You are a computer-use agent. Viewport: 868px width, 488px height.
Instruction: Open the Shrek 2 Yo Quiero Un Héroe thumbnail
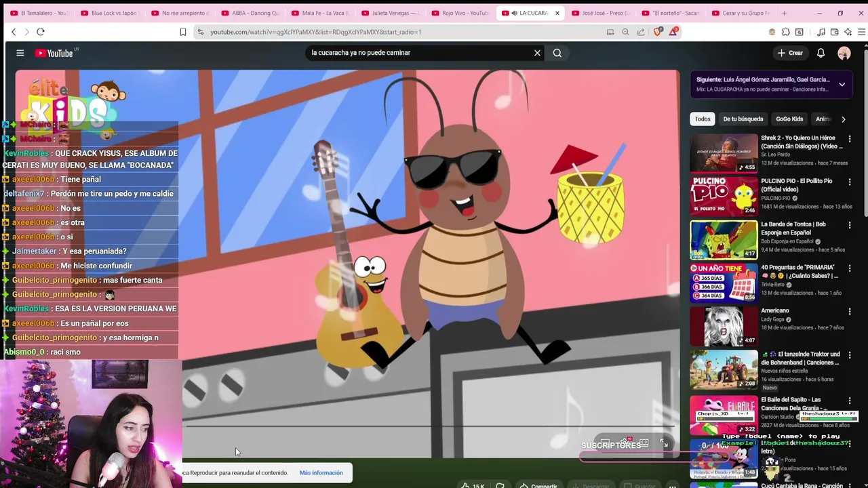point(724,153)
